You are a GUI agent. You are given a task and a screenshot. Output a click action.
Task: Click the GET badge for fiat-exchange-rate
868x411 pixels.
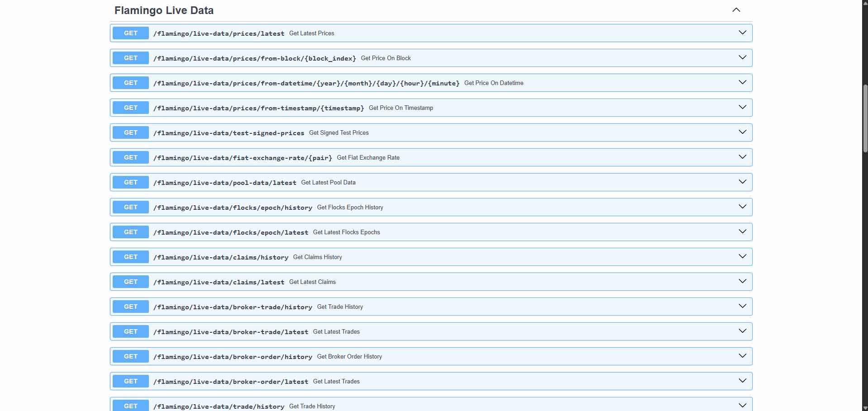click(131, 157)
